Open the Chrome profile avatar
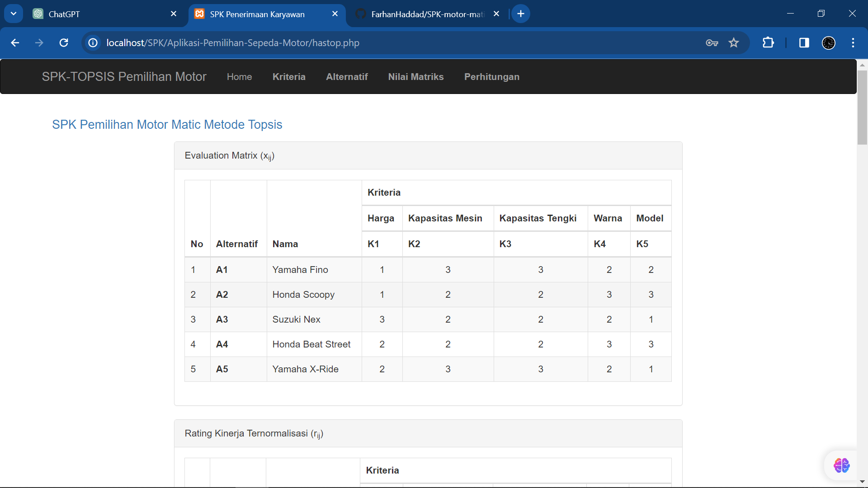 pyautogui.click(x=828, y=43)
